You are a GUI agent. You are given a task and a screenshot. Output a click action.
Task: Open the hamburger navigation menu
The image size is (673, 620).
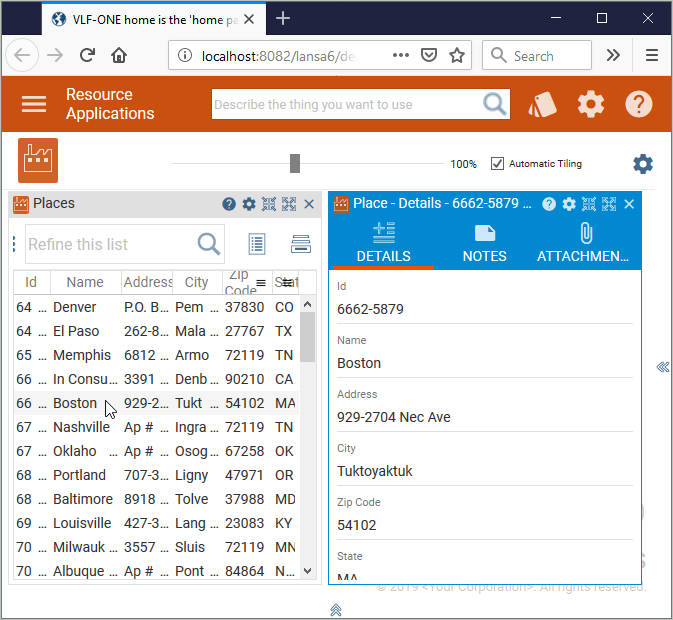[x=34, y=104]
